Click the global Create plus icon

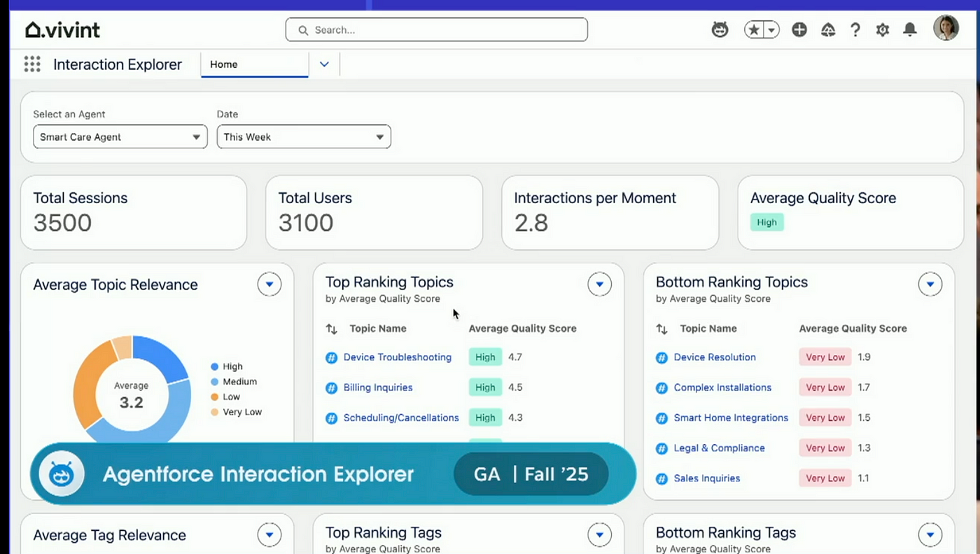[799, 30]
